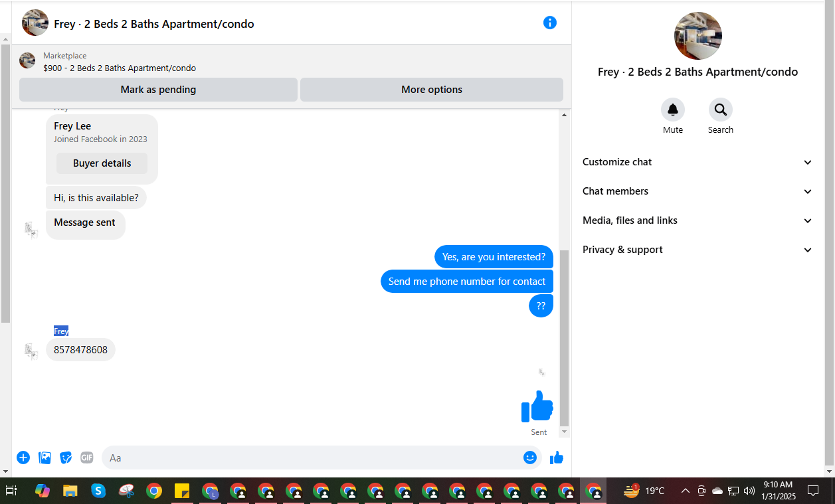
Task: Click the 'Yes, are you interested?' bubble
Action: point(494,257)
